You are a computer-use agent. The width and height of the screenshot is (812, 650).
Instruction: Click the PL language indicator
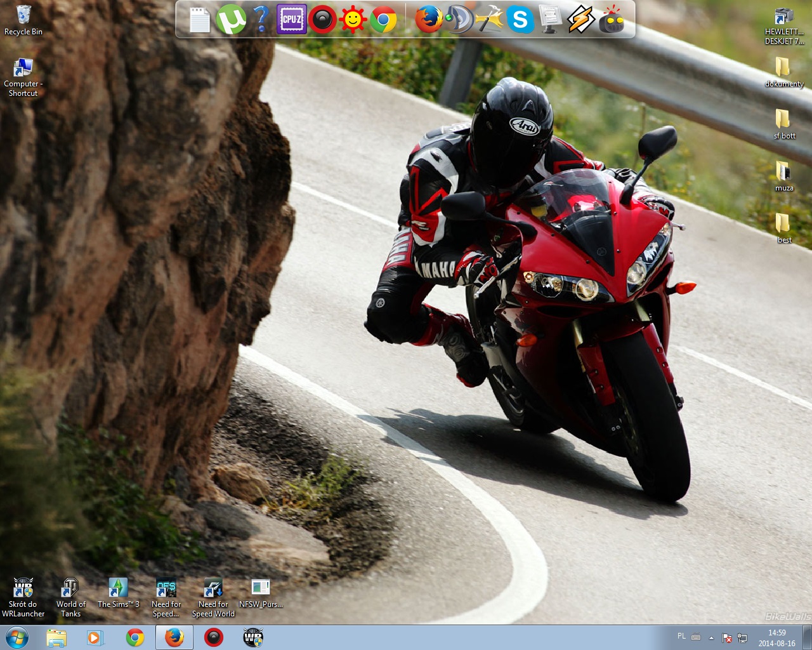click(681, 636)
